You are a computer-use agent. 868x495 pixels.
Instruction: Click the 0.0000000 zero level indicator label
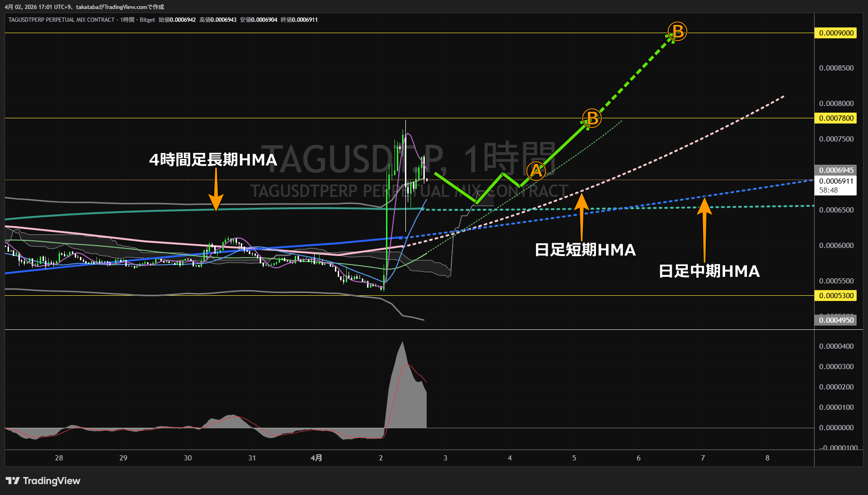[836, 428]
